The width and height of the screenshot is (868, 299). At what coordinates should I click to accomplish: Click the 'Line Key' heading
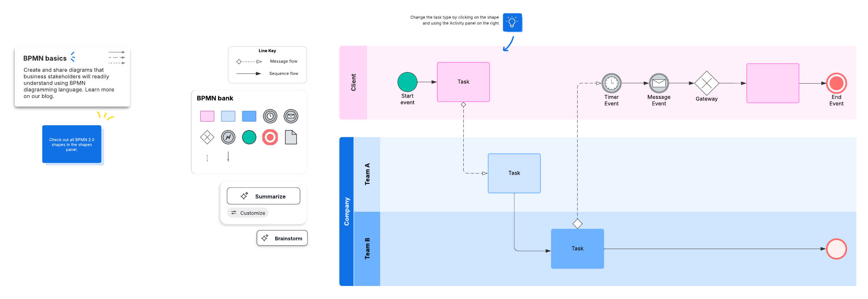267,51
